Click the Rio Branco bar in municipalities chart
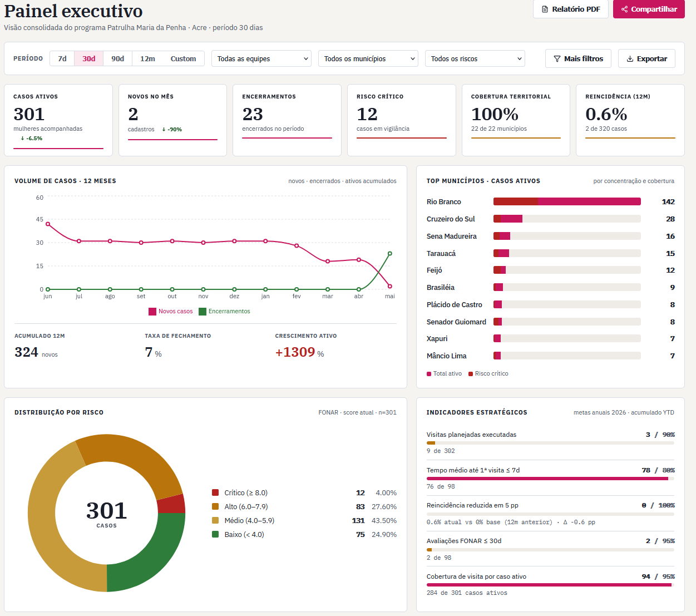Viewport: 696px width, 616px height. click(x=567, y=201)
